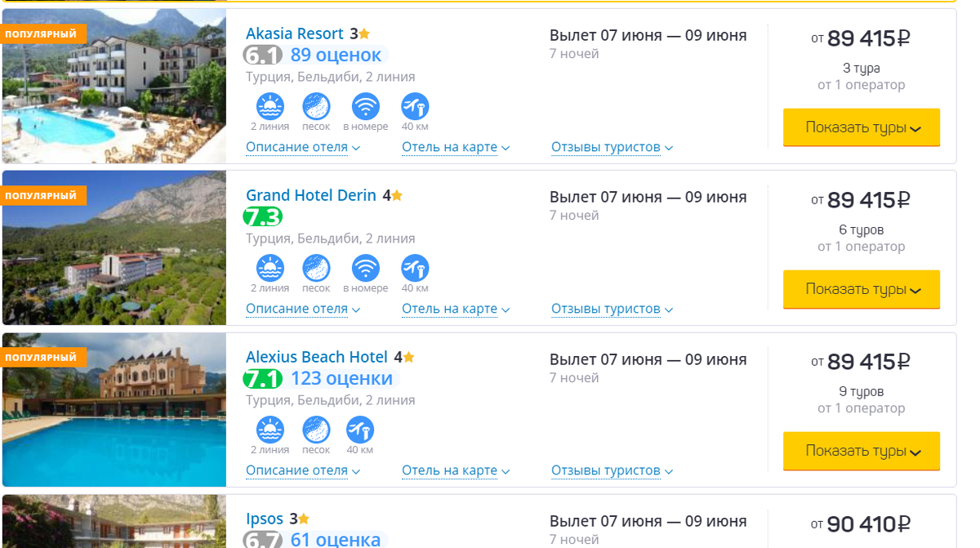Open Grand Hotel Derin mountain photo thumbnail
Viewport: 980px width, 548px height.
point(114,247)
